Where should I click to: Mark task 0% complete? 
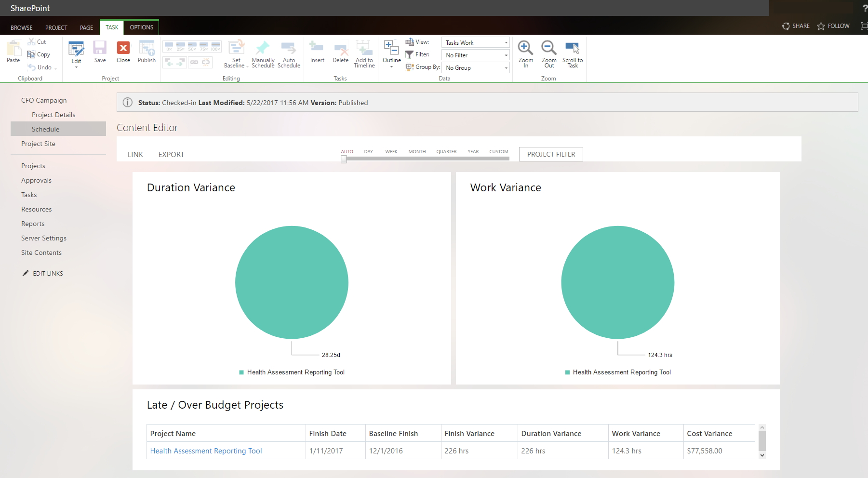tap(169, 47)
